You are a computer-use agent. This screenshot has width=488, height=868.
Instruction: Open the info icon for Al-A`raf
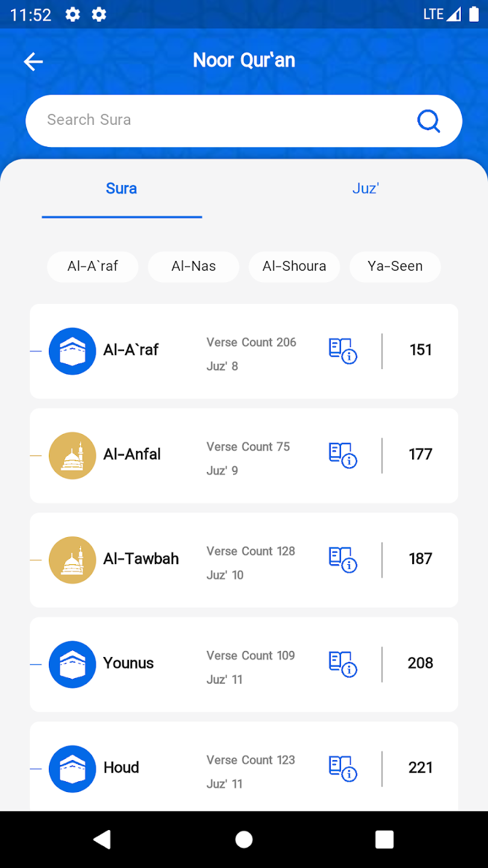(343, 350)
